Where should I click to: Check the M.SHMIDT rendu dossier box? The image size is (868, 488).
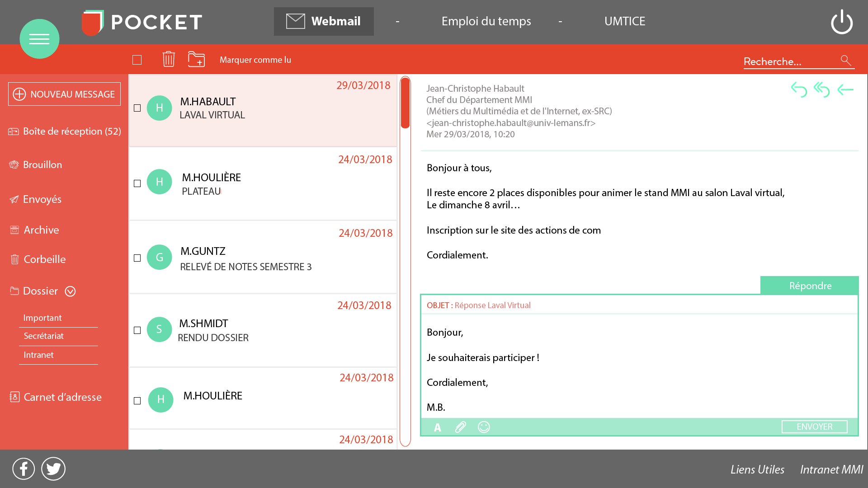(137, 330)
